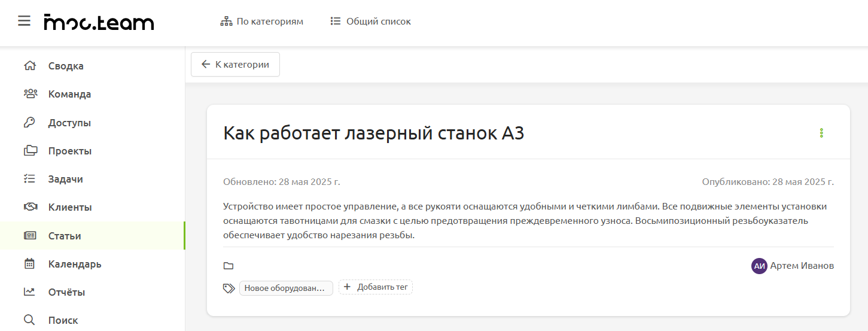Click the list icon beside Общий список

tap(336, 22)
